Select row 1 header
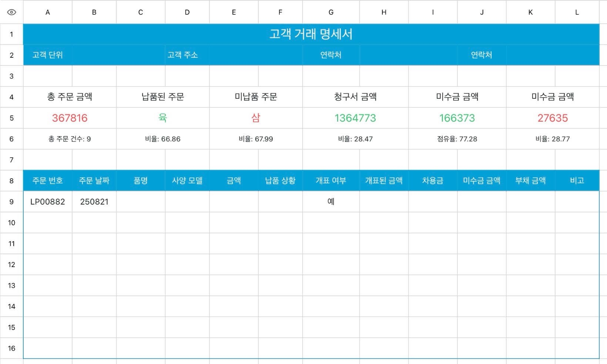Viewport: 607px width, 364px height. 11,34
